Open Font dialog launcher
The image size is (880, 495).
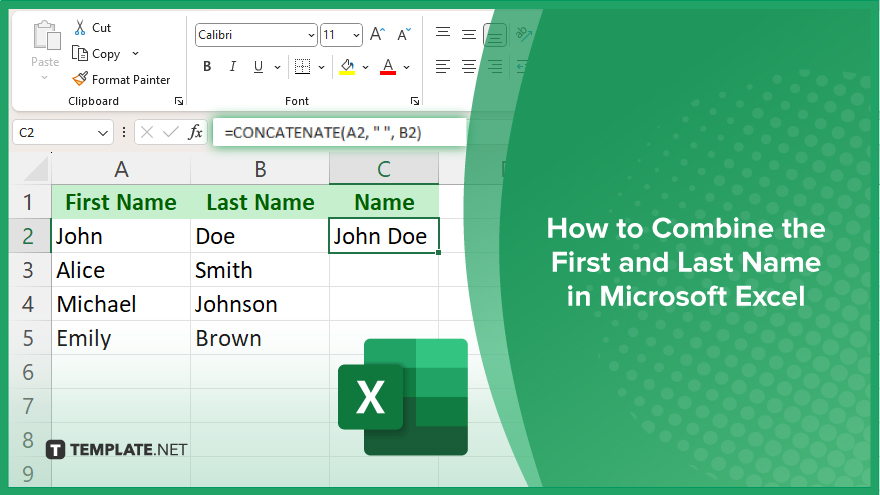pos(415,101)
